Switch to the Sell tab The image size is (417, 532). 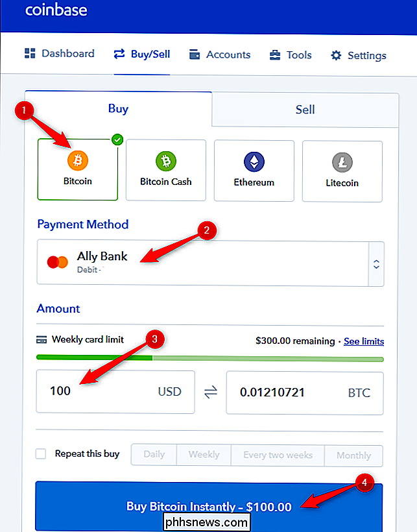pos(305,110)
